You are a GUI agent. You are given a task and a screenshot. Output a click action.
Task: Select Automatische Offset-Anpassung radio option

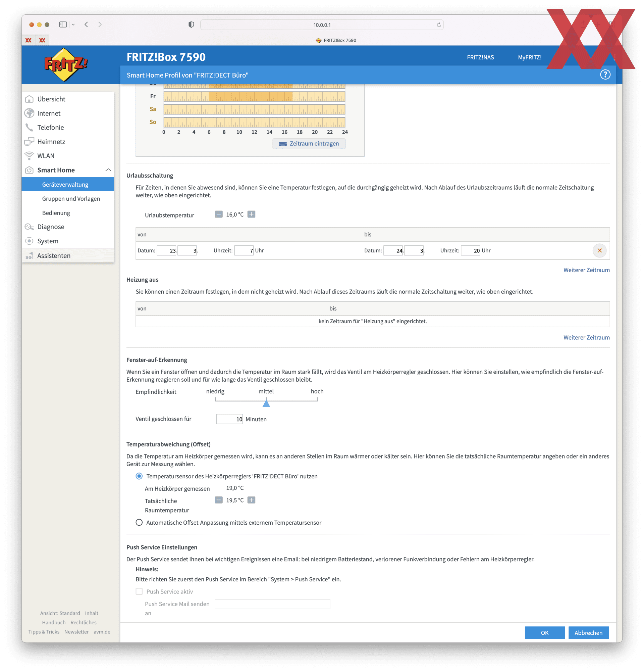[x=139, y=522]
